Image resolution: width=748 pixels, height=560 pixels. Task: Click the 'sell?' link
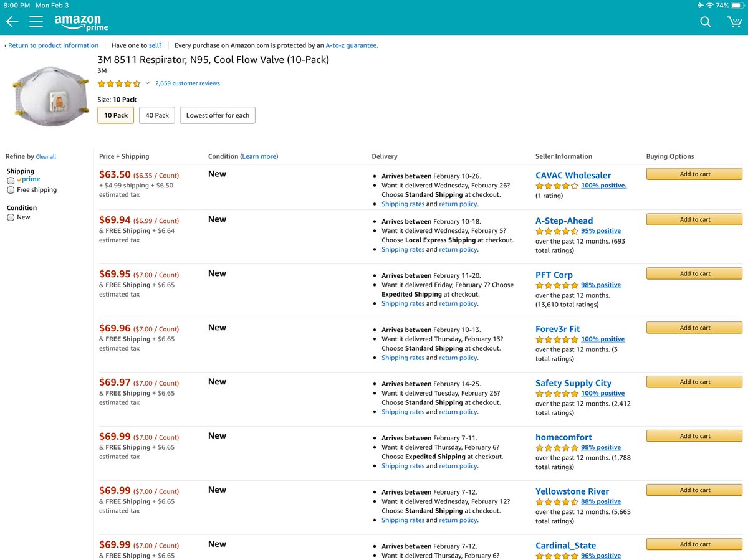[155, 45]
